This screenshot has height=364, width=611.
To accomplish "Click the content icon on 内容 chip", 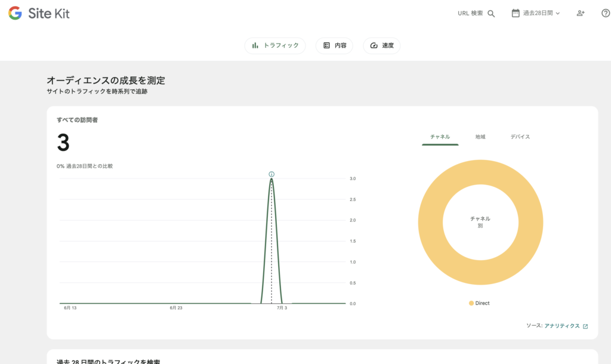I will tap(326, 45).
